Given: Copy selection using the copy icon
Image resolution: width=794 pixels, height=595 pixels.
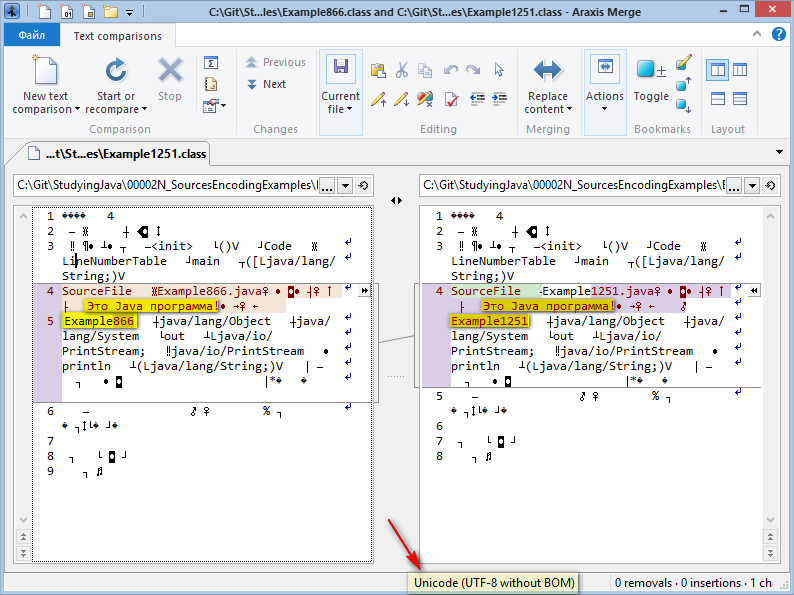Looking at the screenshot, I should [x=425, y=70].
